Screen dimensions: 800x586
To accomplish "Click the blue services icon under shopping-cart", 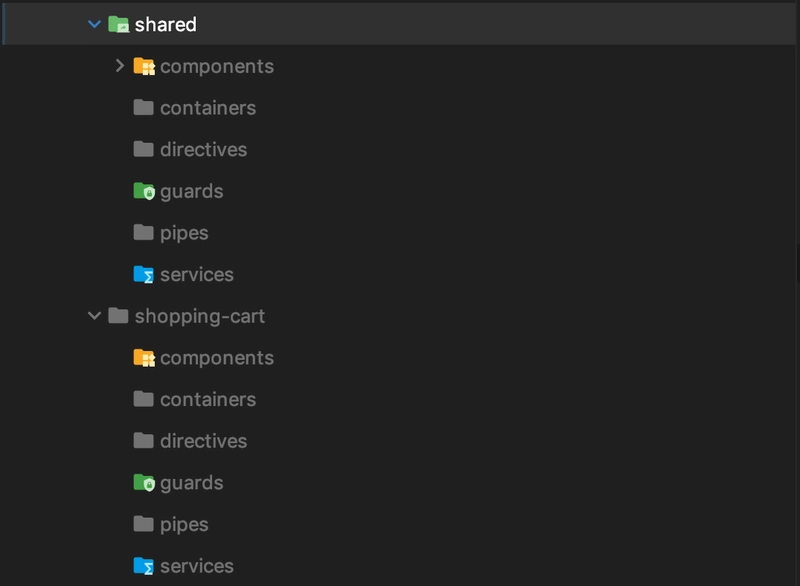I will pos(144,566).
